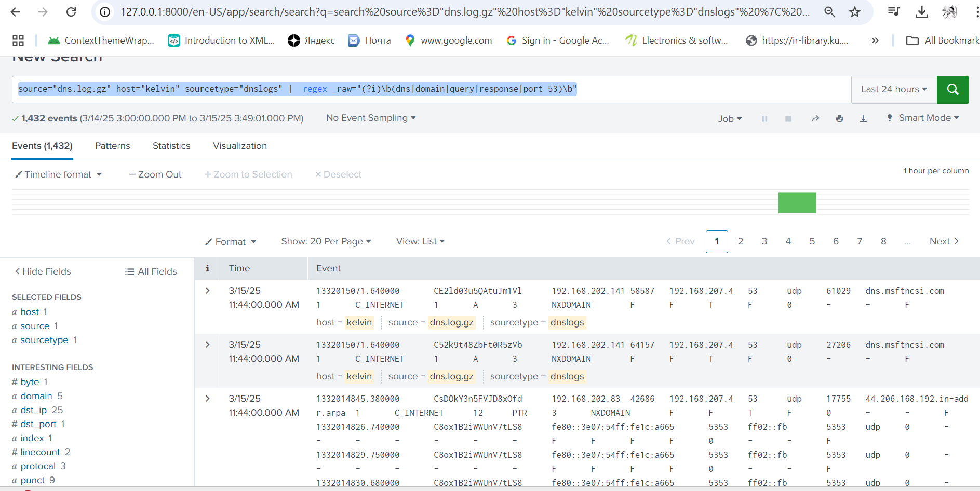Switch to the Patterns tab
This screenshot has height=491, width=980.
[x=113, y=146]
